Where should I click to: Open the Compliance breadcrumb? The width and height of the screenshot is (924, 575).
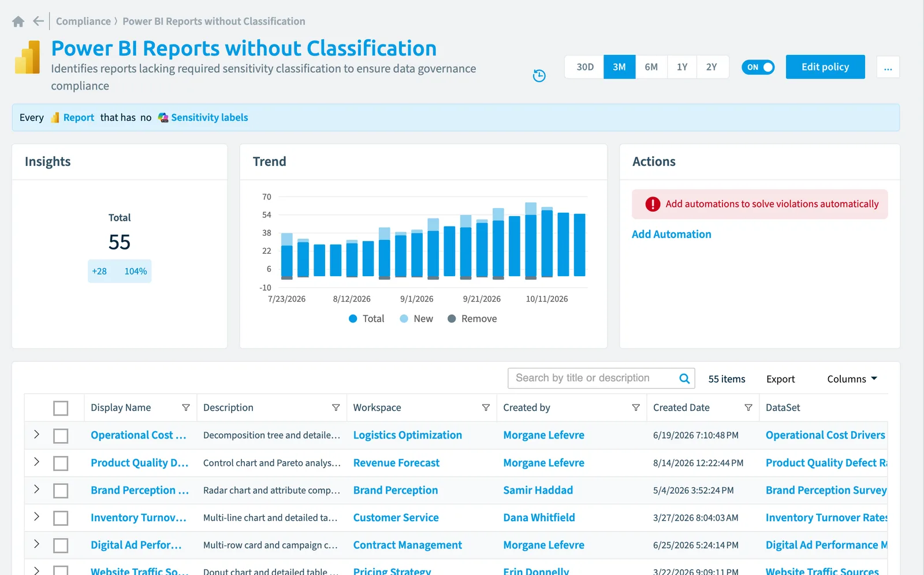pos(83,21)
